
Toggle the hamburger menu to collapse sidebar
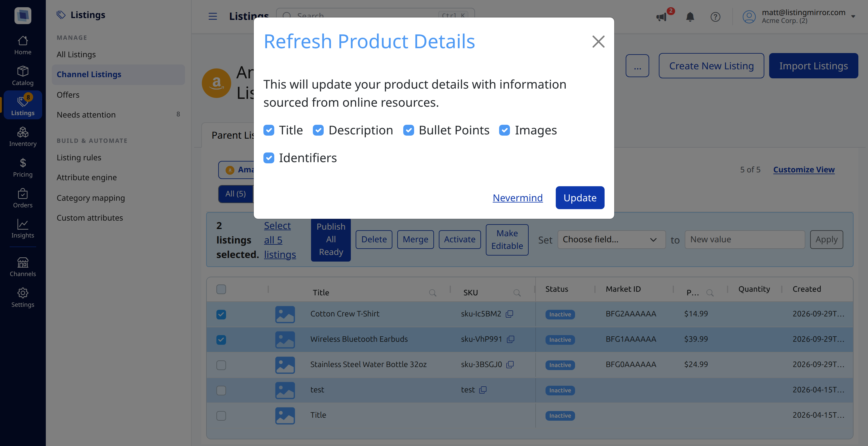tap(212, 17)
